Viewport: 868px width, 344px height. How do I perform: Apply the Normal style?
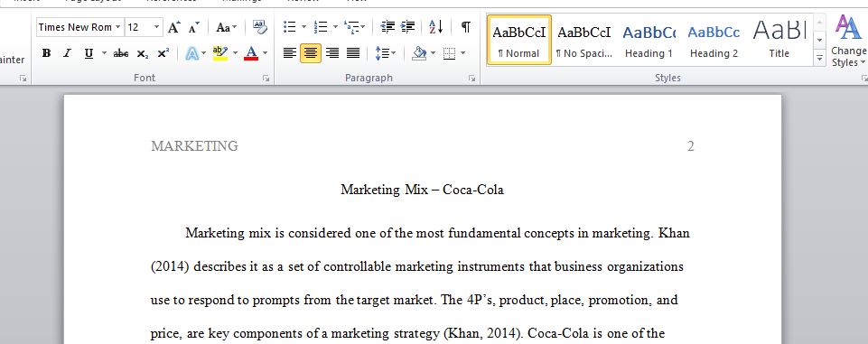[519, 40]
